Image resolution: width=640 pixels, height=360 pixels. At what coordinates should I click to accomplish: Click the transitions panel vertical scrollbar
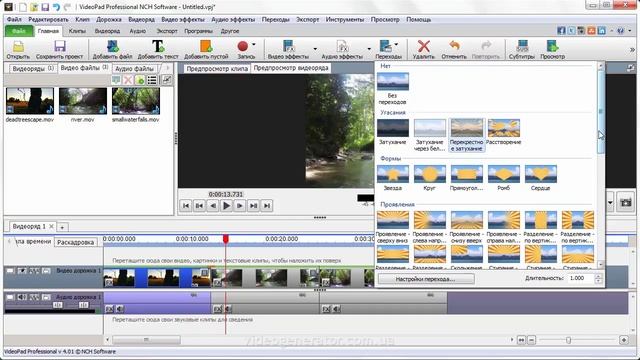[600, 112]
